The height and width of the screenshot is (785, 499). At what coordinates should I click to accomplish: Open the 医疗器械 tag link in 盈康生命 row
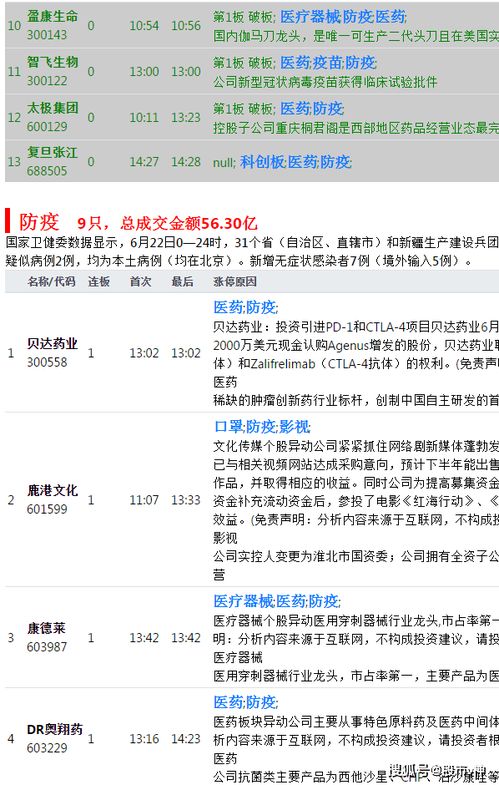[x=310, y=17]
